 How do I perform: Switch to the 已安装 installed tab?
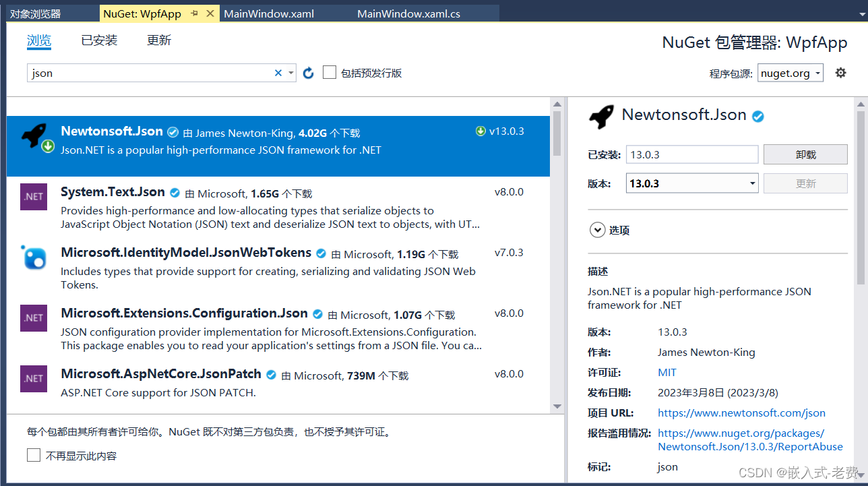click(99, 40)
